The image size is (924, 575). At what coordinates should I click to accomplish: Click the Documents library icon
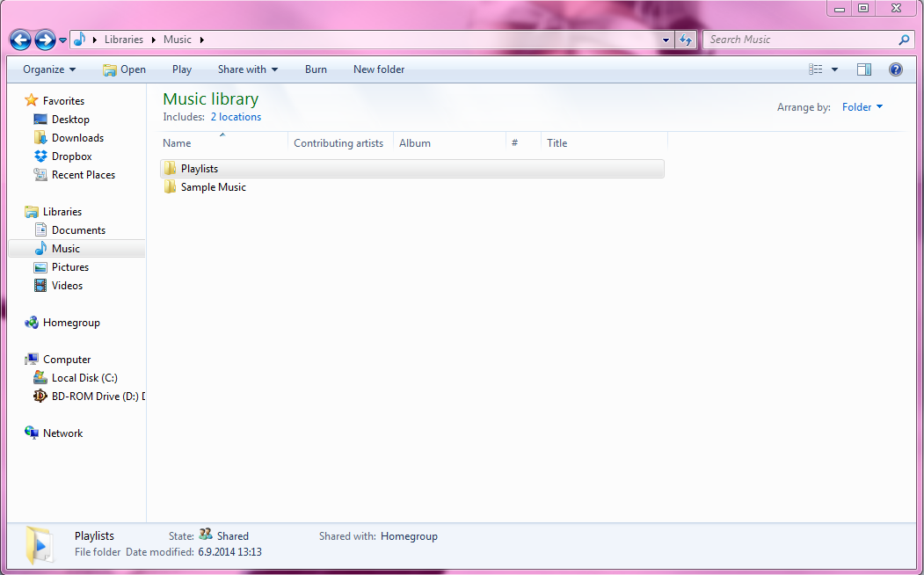[40, 229]
